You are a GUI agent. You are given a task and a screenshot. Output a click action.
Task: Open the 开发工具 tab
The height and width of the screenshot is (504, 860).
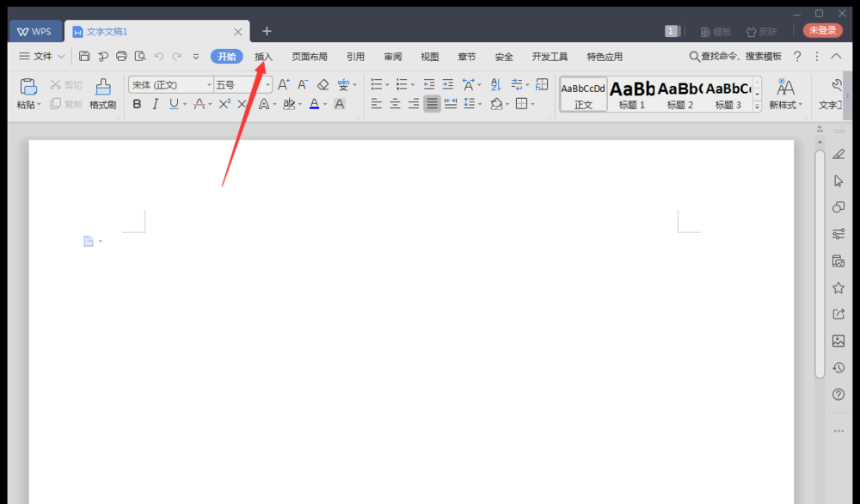tap(550, 57)
